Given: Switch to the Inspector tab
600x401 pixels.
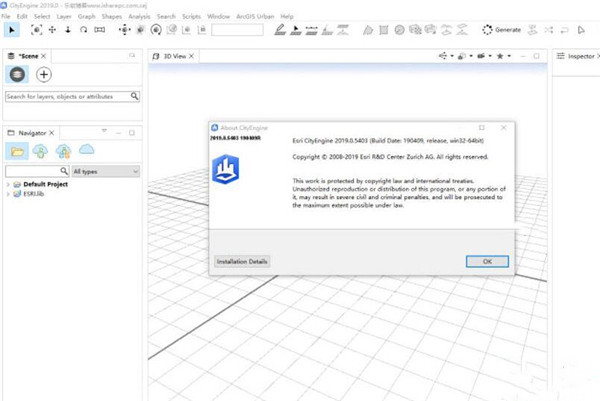Looking at the screenshot, I should (x=576, y=56).
